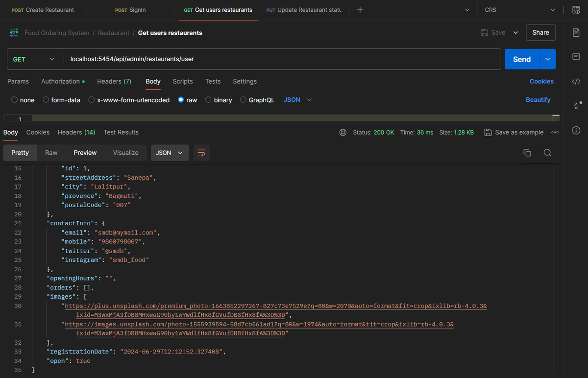588x378 pixels.
Task: Open the request info icon
Action: [x=576, y=130]
